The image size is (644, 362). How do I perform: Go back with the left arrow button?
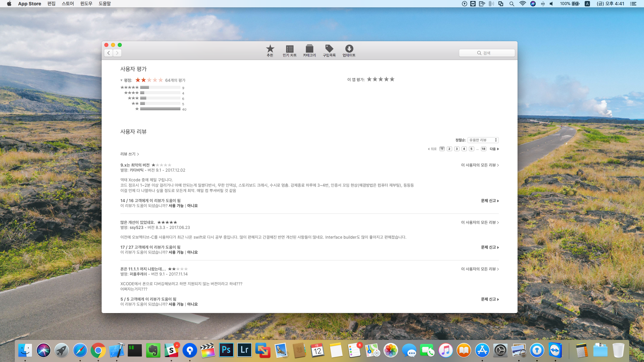[x=109, y=53]
